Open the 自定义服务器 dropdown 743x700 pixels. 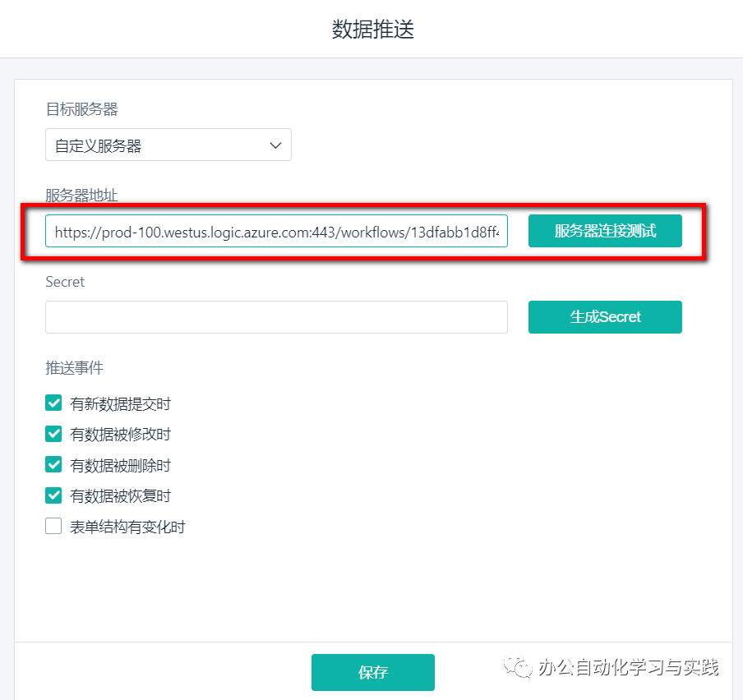(x=168, y=145)
